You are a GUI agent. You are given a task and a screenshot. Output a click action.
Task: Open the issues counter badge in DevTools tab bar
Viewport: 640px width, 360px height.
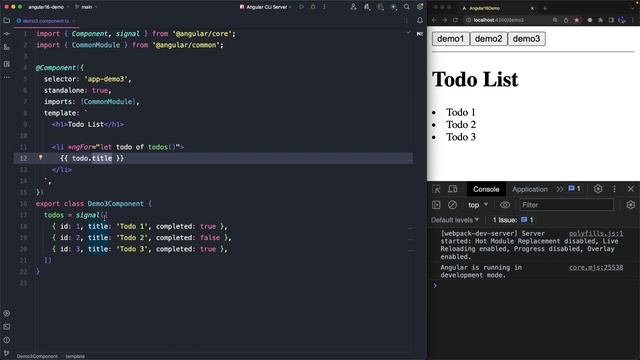click(x=574, y=189)
